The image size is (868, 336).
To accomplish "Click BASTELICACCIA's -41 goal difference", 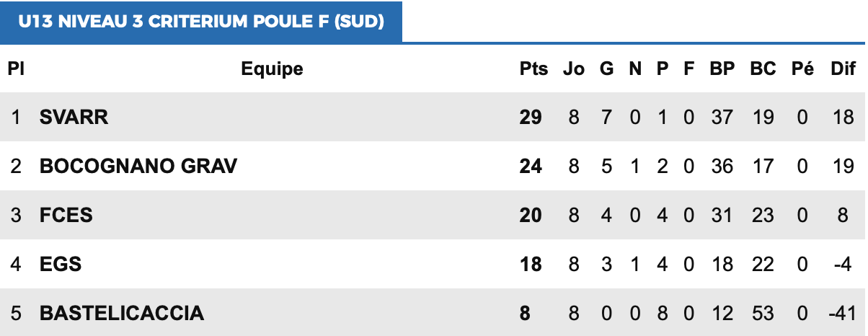I will (x=842, y=314).
